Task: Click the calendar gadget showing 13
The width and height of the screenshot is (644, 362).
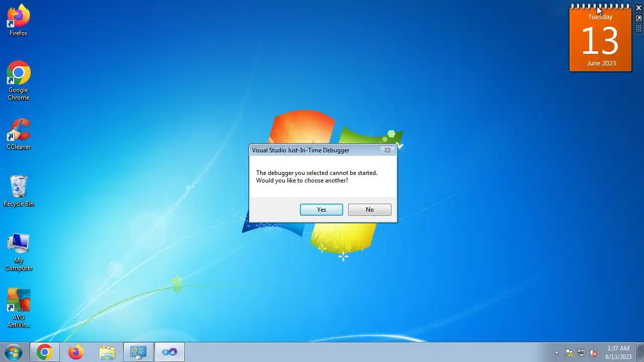Action: pos(600,39)
